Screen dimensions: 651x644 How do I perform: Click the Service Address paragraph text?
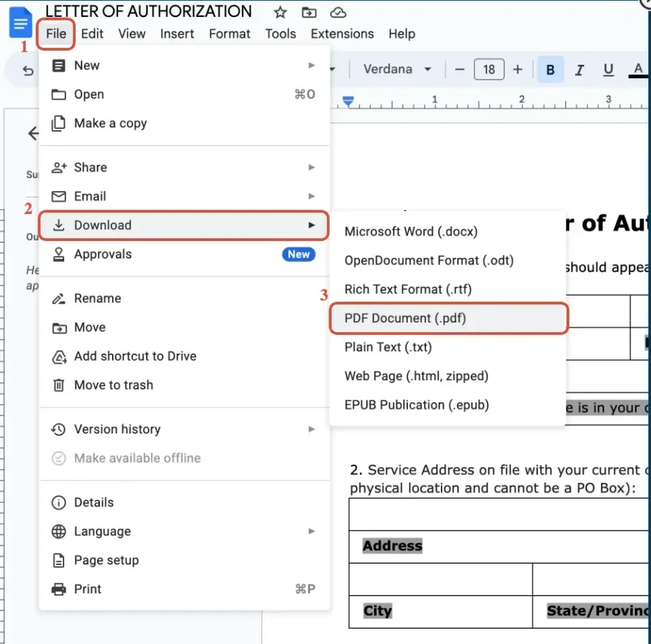(498, 479)
